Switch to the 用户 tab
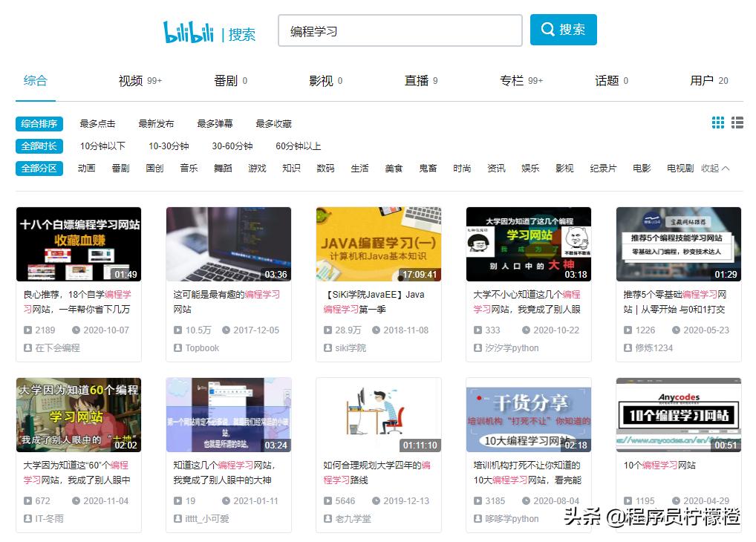Viewport: 756px width, 542px height. 702,80
